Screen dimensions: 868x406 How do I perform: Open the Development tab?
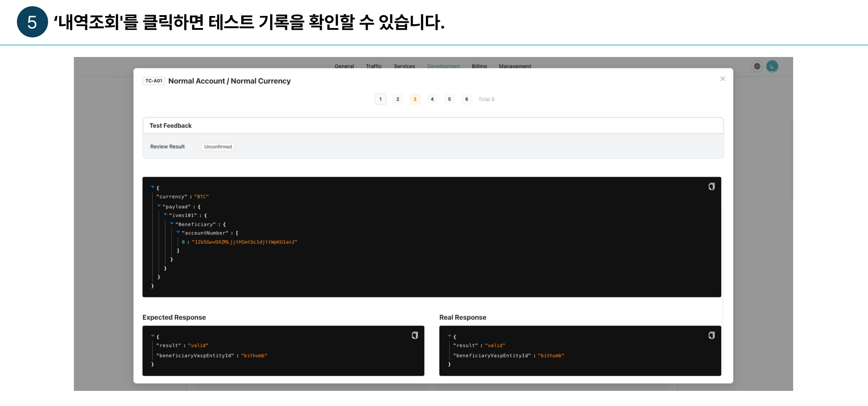coord(443,66)
